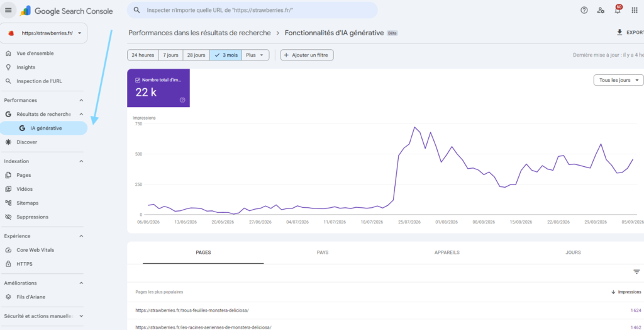Collapse the Expérience section

tap(81, 236)
